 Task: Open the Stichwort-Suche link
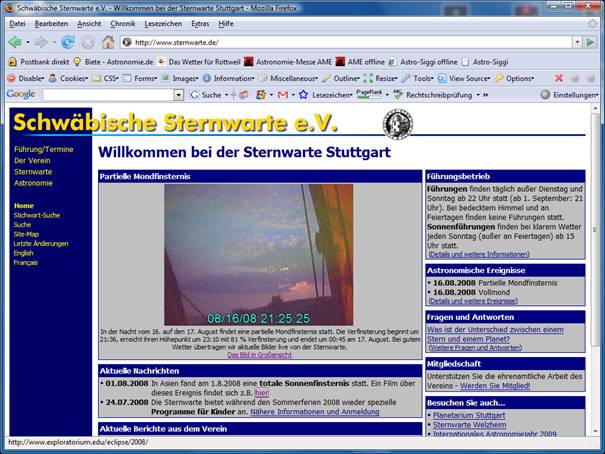click(37, 215)
